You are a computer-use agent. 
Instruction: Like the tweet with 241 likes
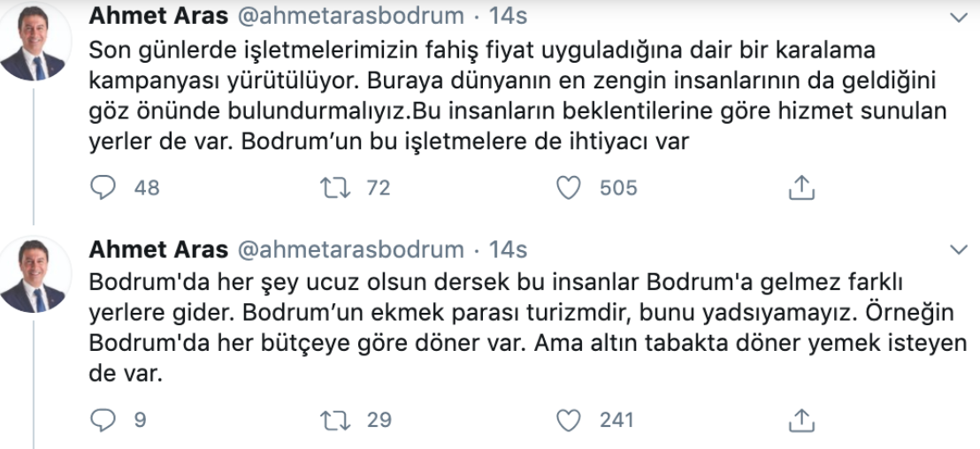pyautogui.click(x=570, y=419)
